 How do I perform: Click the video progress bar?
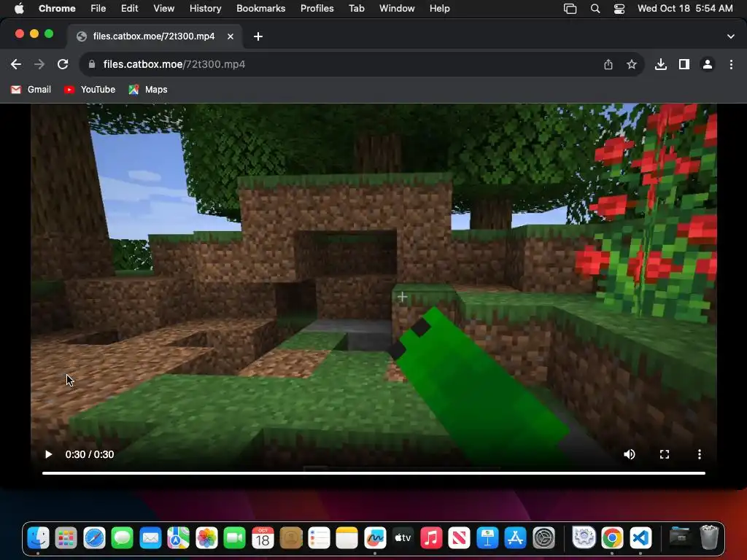(x=373, y=472)
